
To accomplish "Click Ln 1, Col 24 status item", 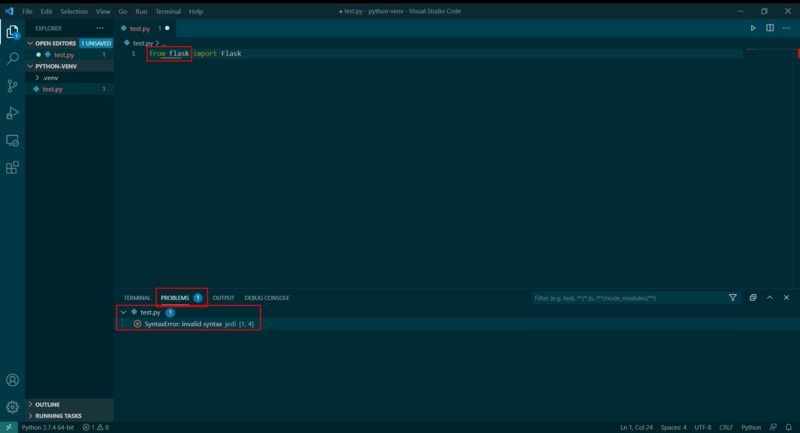I will pyautogui.click(x=636, y=427).
